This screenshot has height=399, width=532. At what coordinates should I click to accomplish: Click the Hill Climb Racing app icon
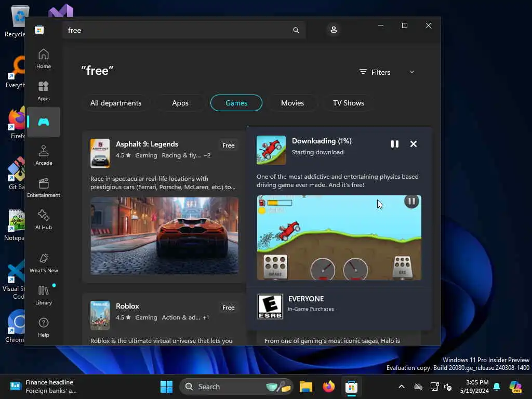click(x=271, y=150)
